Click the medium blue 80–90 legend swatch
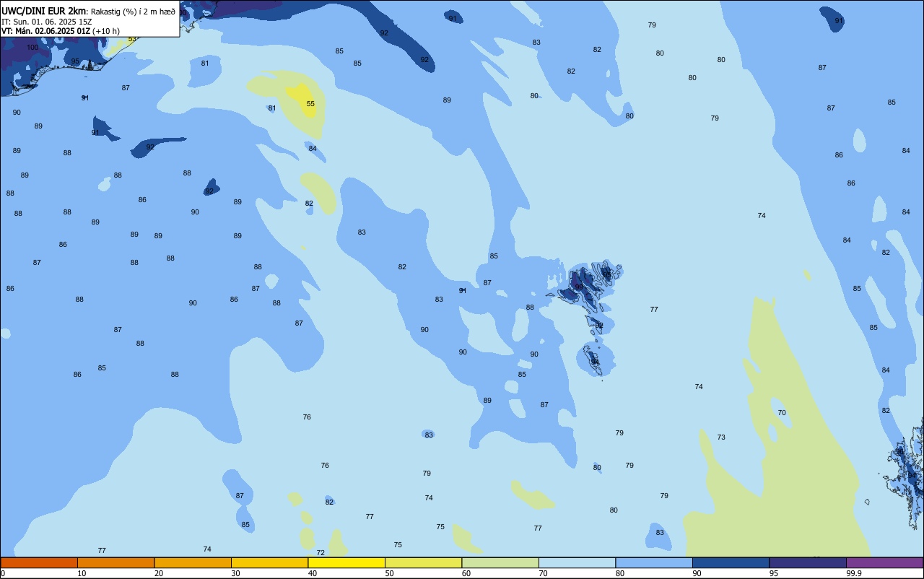 click(x=654, y=562)
